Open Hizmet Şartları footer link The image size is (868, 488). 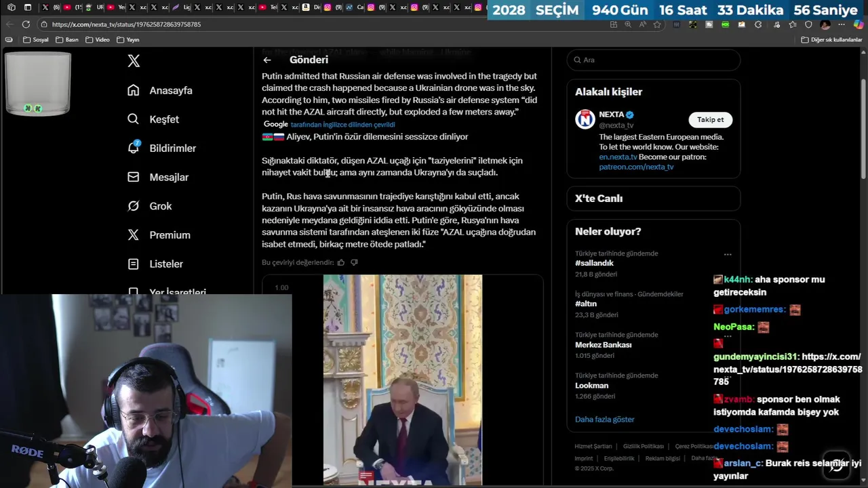(593, 447)
